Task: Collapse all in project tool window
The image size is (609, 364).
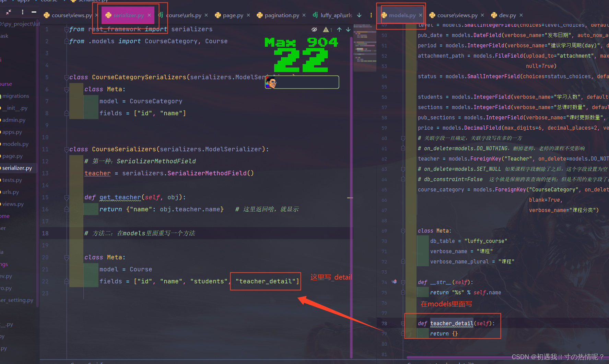Action: point(9,12)
